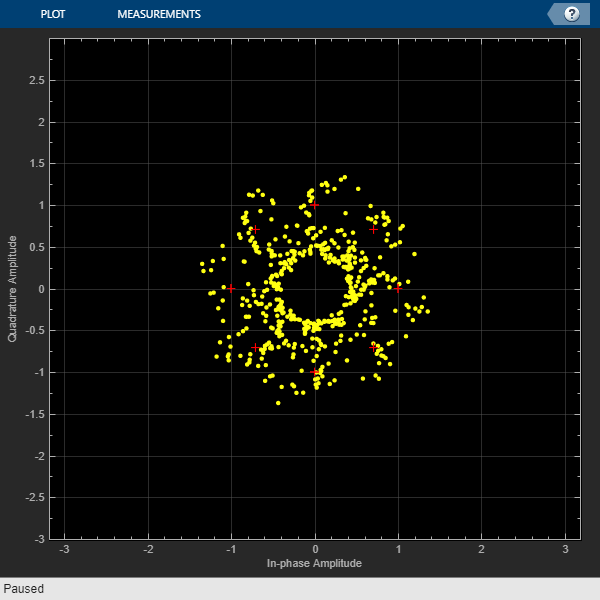Select red reference marker at in-phase 1
This screenshot has width=600, height=600.
click(x=398, y=288)
